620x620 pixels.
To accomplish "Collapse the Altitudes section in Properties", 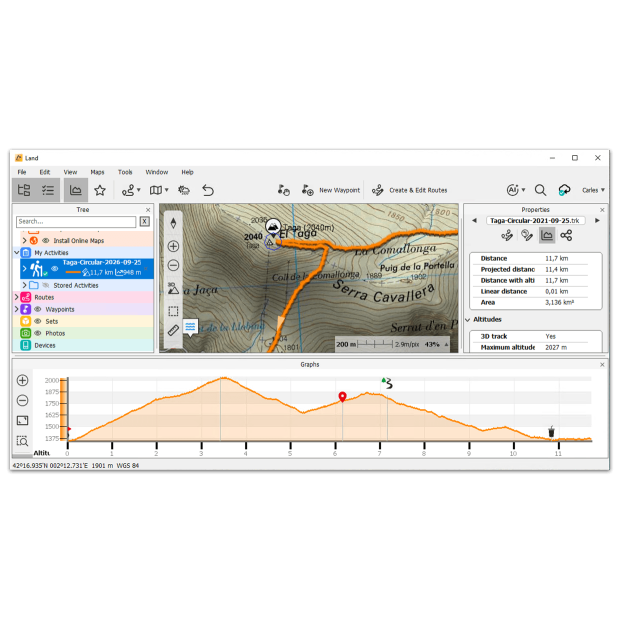I will 468,319.
